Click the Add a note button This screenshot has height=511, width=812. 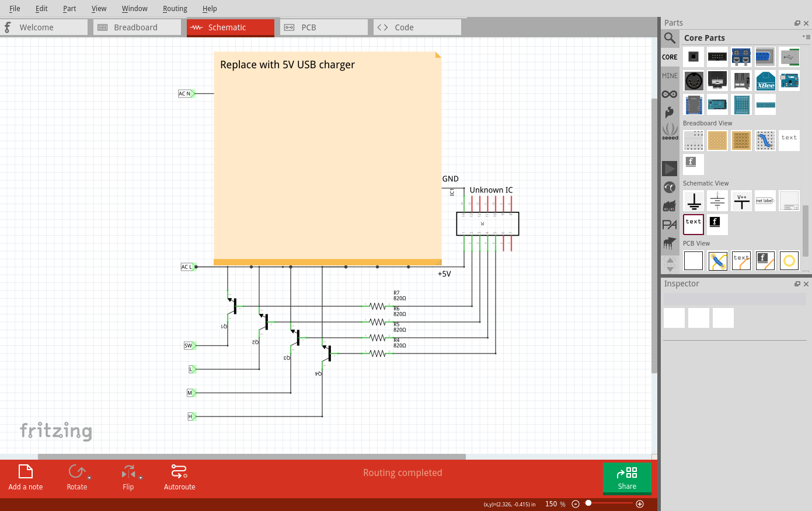coord(26,478)
